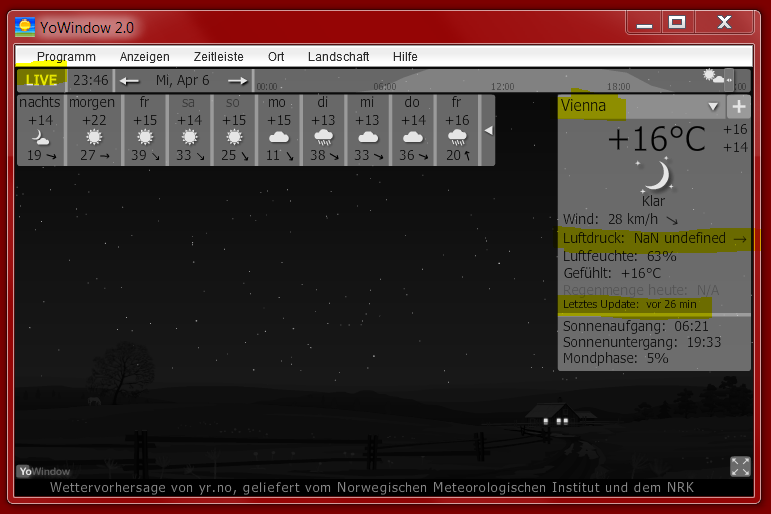Click Regenmenge heute: N/A line
The image size is (771, 514).
pos(641,290)
